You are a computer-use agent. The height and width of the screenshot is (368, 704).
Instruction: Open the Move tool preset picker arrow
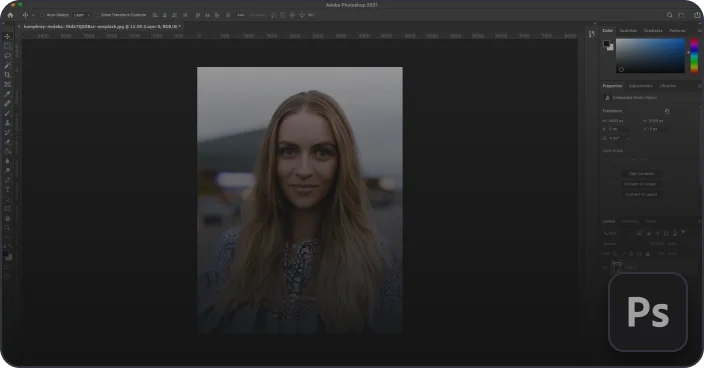[x=33, y=15]
